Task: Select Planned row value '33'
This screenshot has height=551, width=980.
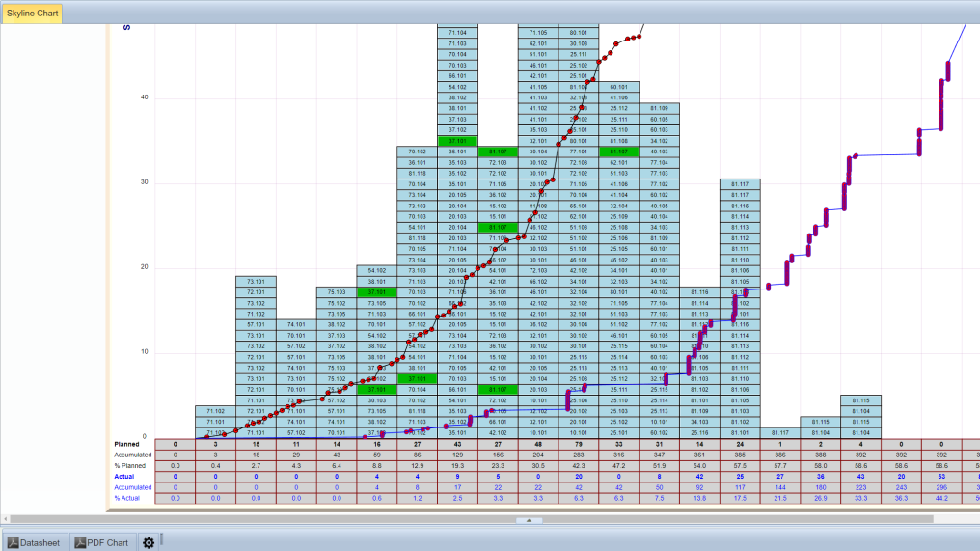Action: 618,444
